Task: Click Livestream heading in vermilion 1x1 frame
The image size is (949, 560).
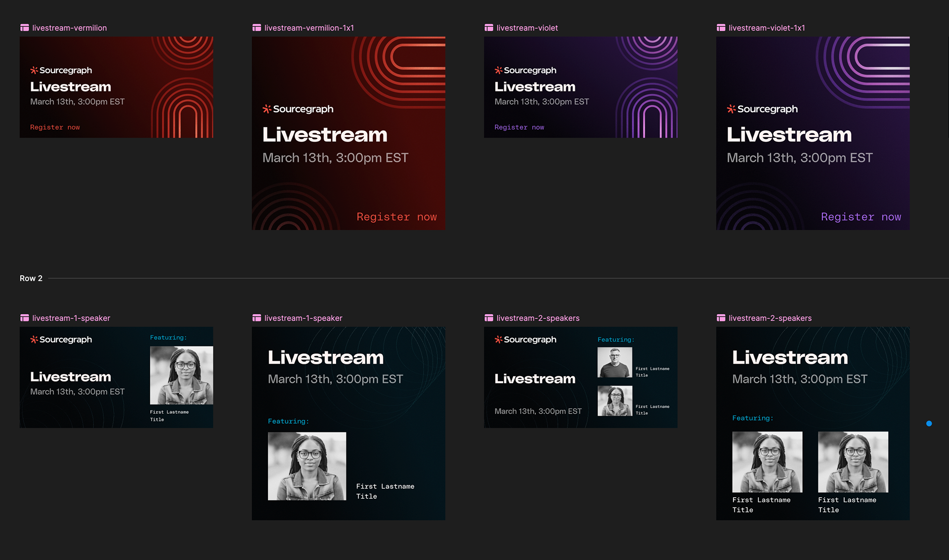Action: 325,135
